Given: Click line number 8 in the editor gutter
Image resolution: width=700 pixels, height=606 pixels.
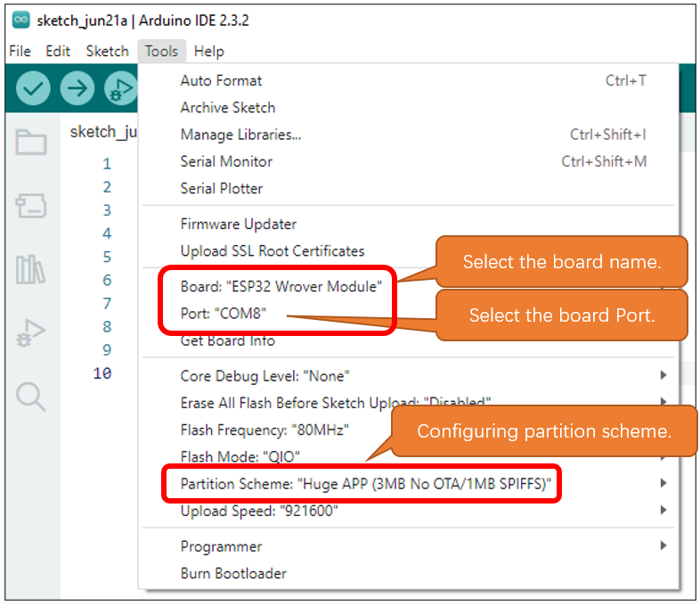Looking at the screenshot, I should (x=107, y=326).
